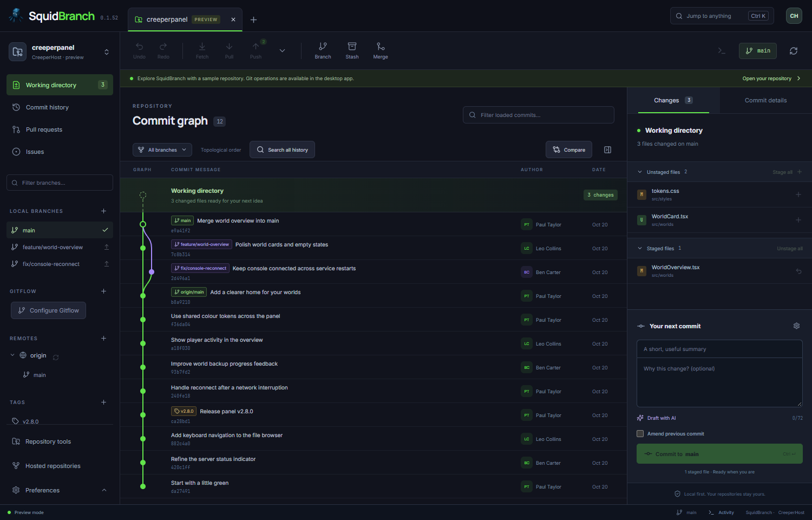This screenshot has width=812, height=520.
Task: Open the Issues section
Action: point(60,152)
